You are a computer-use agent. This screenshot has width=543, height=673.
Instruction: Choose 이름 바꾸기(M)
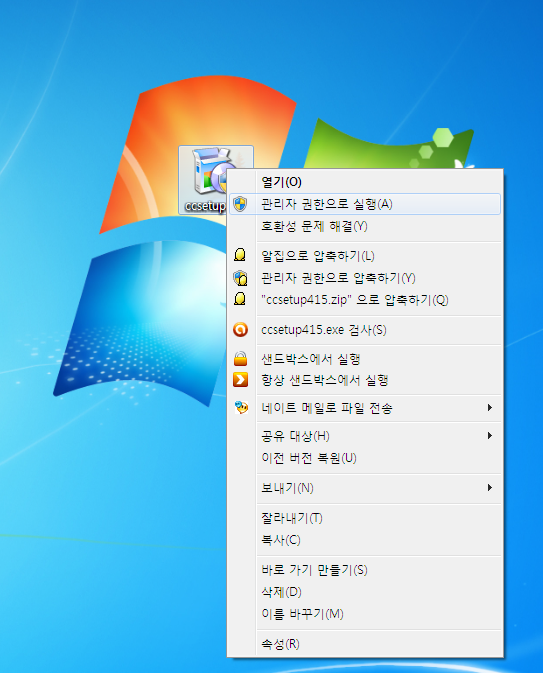(x=365, y=614)
